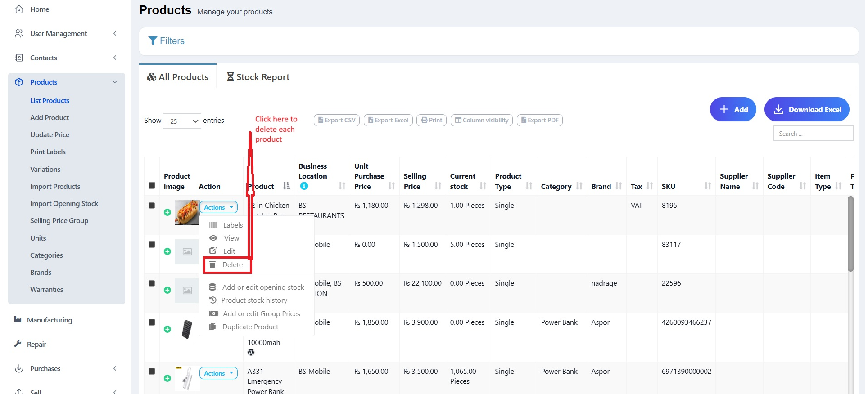Click the Export CSV button
The height and width of the screenshot is (394, 868).
click(336, 121)
